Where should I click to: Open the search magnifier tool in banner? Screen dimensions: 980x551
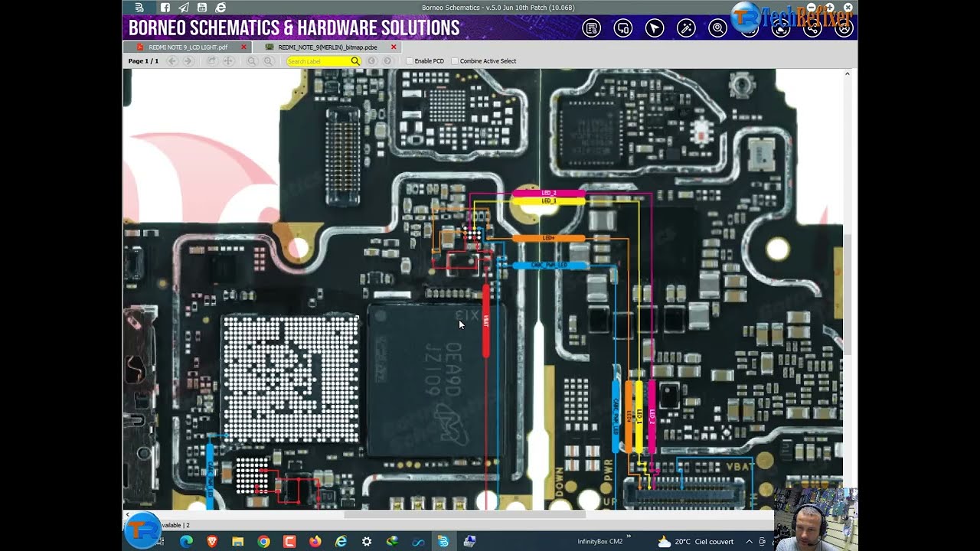coord(717,28)
